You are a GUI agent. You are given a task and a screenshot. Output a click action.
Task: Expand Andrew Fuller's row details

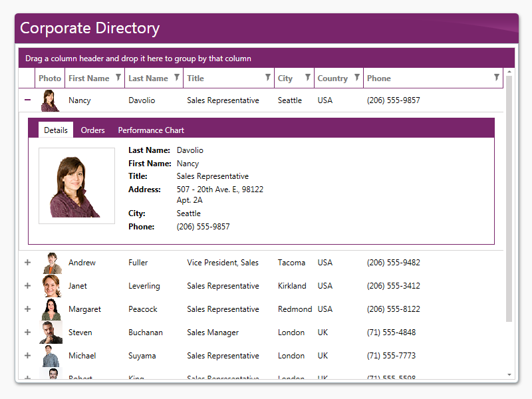pyautogui.click(x=27, y=263)
